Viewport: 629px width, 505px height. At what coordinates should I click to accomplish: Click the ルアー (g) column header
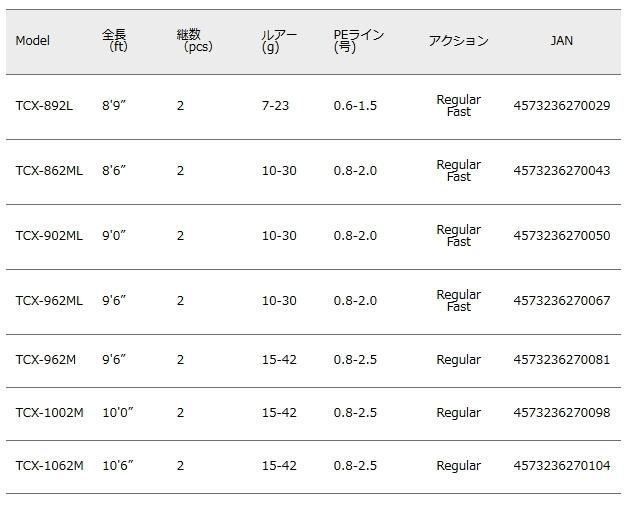pyautogui.click(x=277, y=40)
